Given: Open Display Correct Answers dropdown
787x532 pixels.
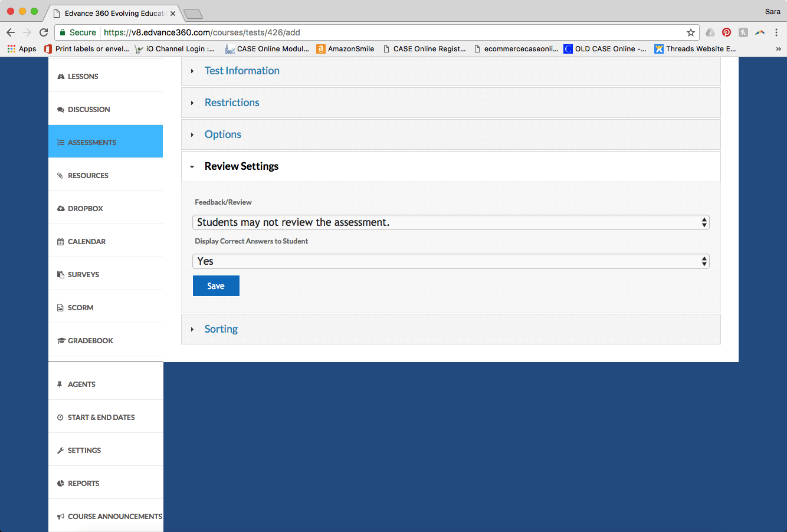Looking at the screenshot, I should pyautogui.click(x=451, y=261).
